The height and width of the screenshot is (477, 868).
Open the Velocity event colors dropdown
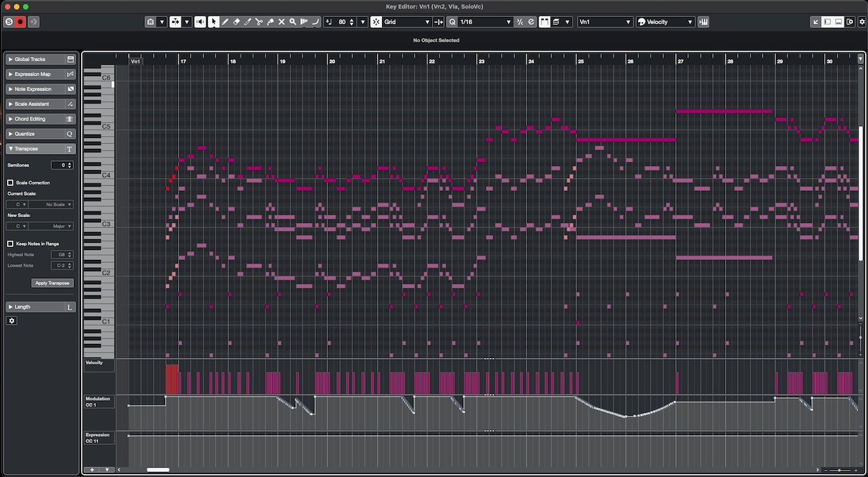[665, 22]
